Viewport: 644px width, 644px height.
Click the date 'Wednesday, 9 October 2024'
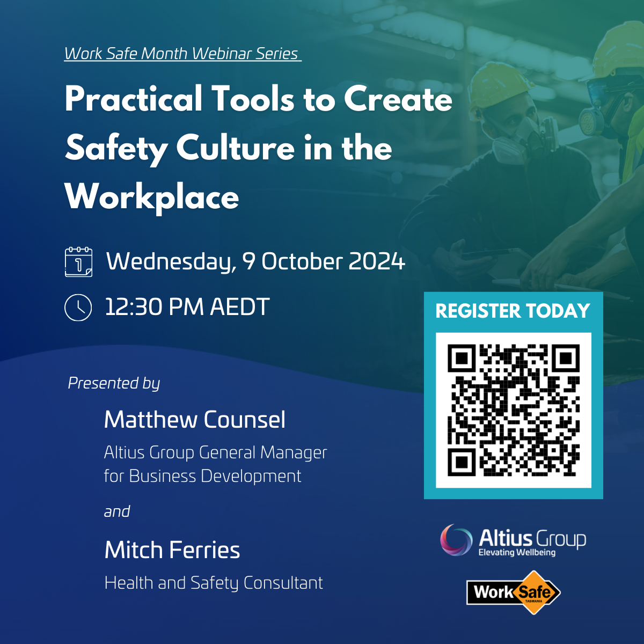coord(257,262)
